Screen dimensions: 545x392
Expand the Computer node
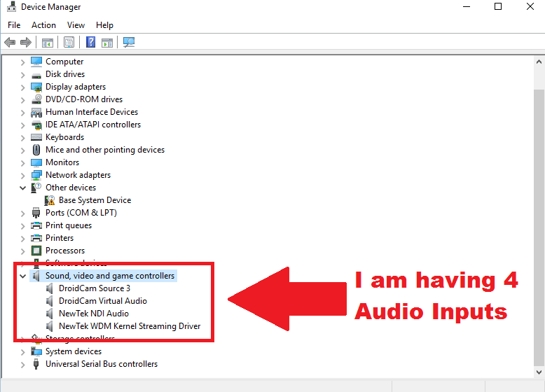pyautogui.click(x=23, y=62)
